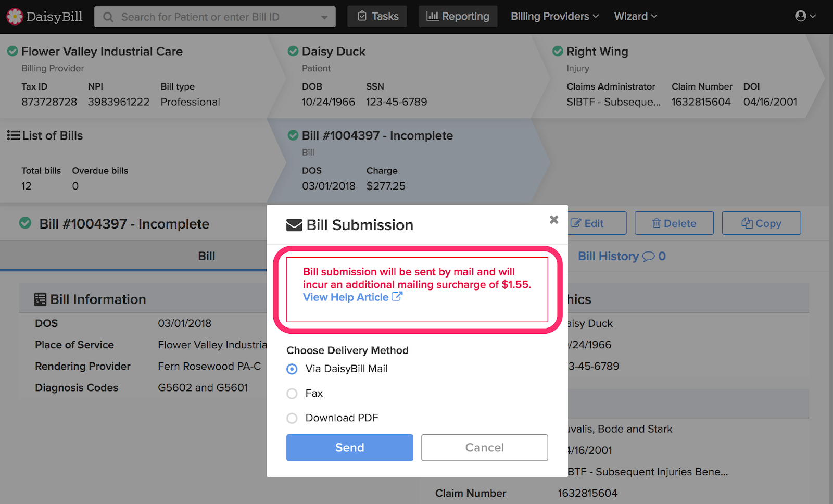Click the envelope icon in Bill Submission title

coord(294,225)
